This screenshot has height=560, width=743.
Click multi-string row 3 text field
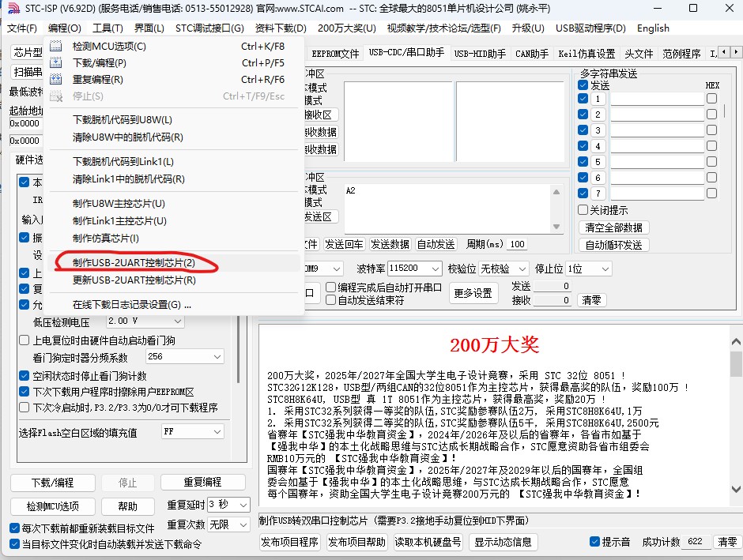(657, 130)
